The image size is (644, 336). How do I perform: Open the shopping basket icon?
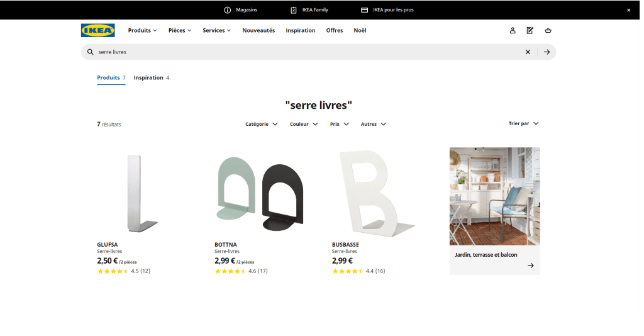(x=548, y=30)
